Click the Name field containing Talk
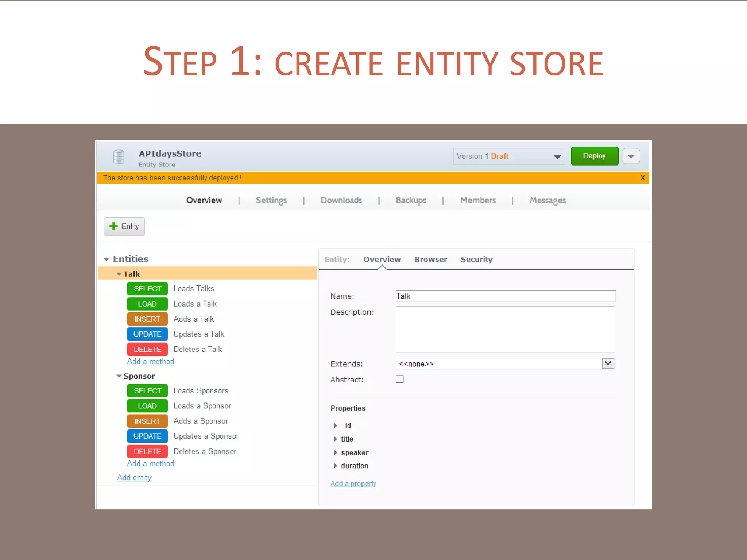This screenshot has height=560, width=747. point(506,296)
